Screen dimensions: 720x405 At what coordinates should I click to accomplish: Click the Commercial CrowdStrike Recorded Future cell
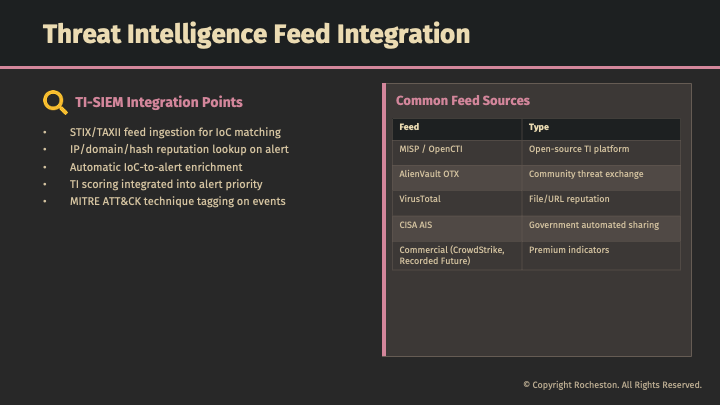452,255
